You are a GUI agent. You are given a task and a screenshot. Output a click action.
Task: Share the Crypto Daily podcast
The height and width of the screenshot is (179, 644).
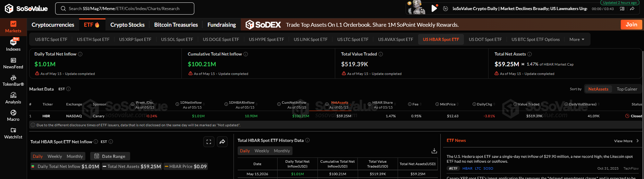[x=632, y=9]
